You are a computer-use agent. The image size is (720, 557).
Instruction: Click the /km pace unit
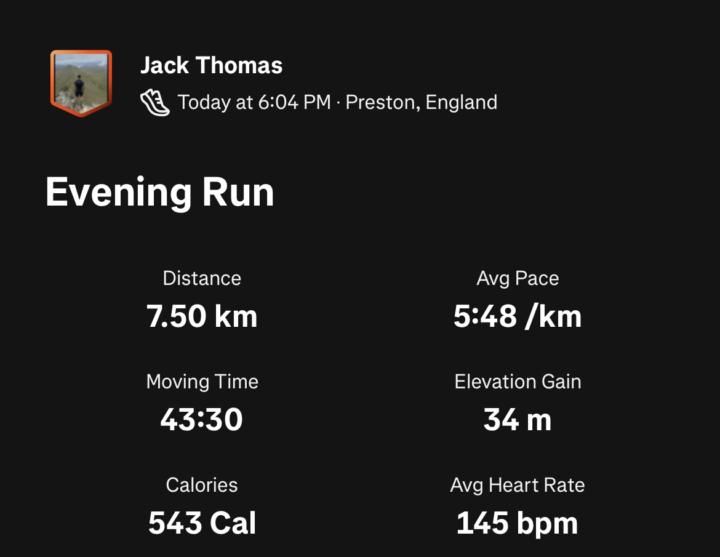point(554,317)
